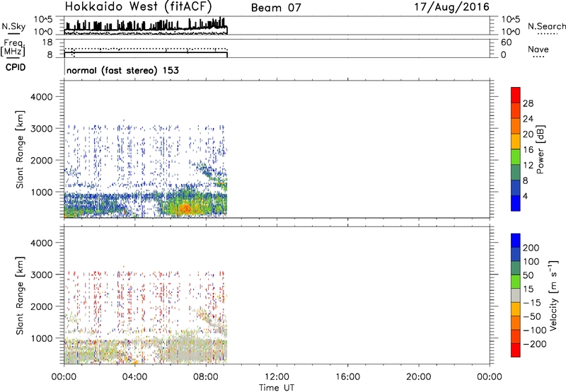Click the "Power [dB]" colorbar title
Viewport: 566px width, 392px height.
[540, 149]
